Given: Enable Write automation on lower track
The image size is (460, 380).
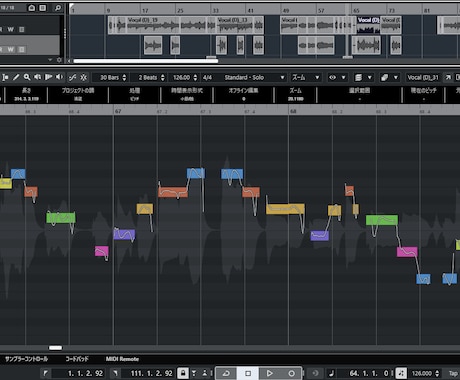Looking at the screenshot, I should tap(11, 49).
